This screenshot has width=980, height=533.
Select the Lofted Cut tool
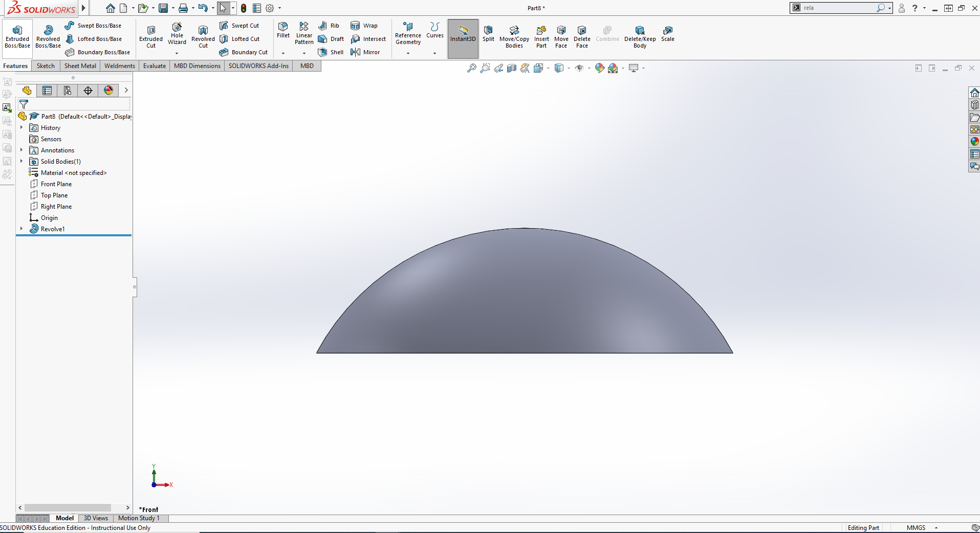[239, 39]
